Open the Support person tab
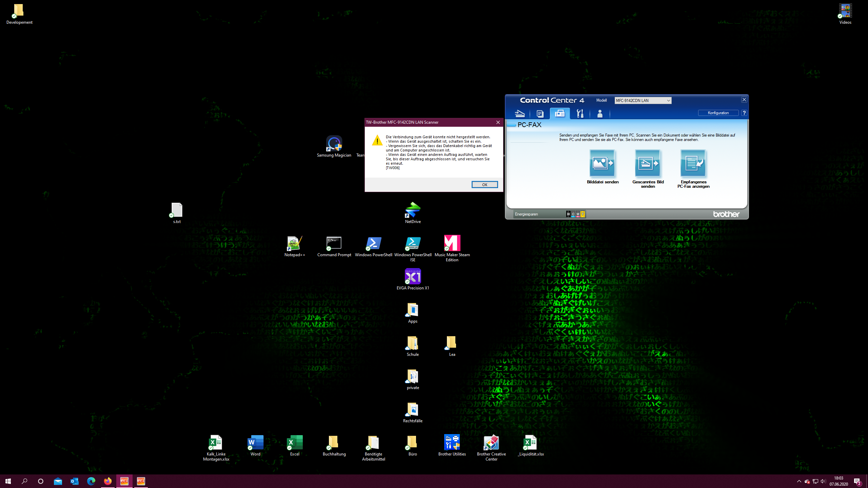The image size is (868, 488). [600, 114]
